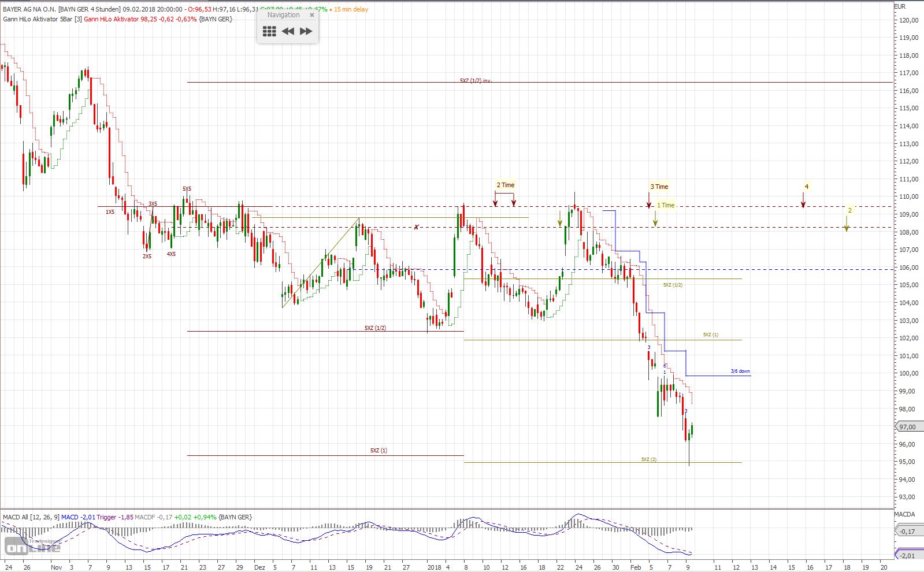Click the MACDF value tag -0,17
Viewport: 924px width, 572px height.
click(908, 532)
